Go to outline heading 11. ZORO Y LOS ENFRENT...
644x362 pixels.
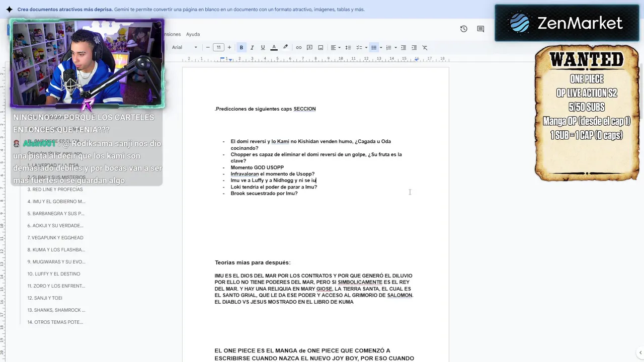[56, 286]
